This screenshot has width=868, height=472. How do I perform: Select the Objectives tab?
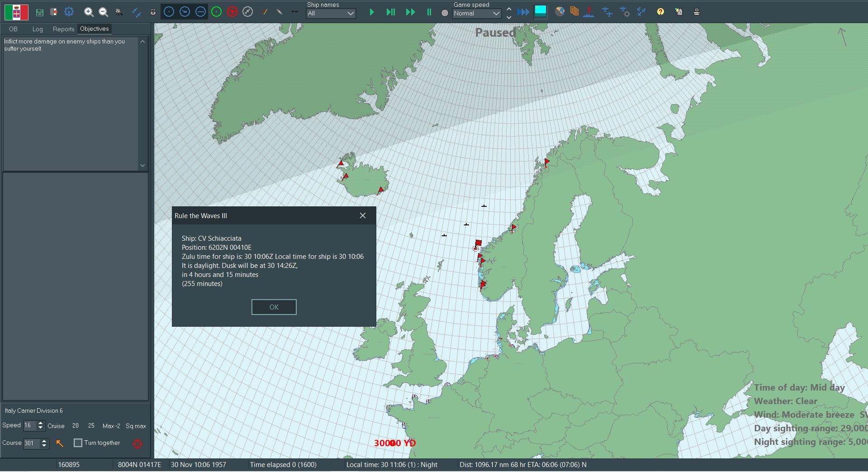(94, 29)
